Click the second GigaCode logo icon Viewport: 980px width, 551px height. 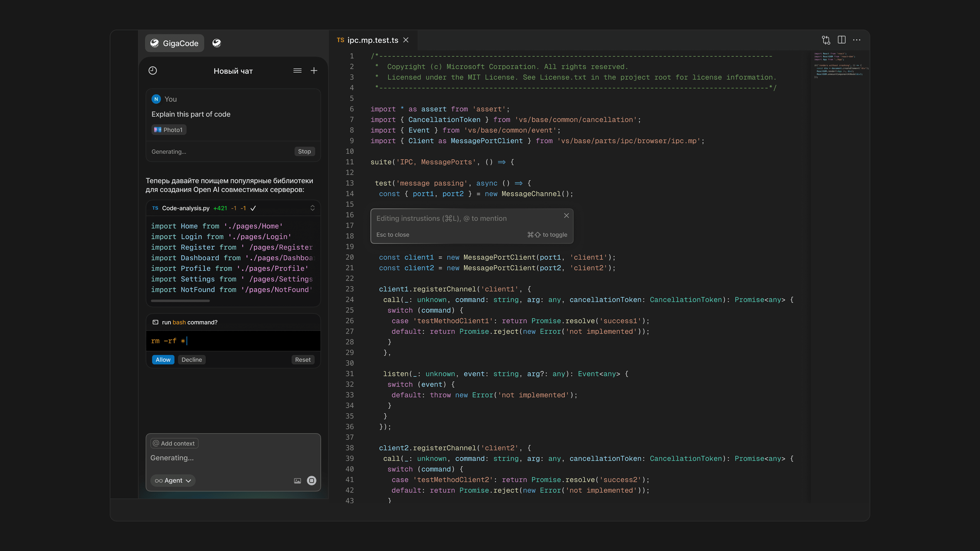216,43
